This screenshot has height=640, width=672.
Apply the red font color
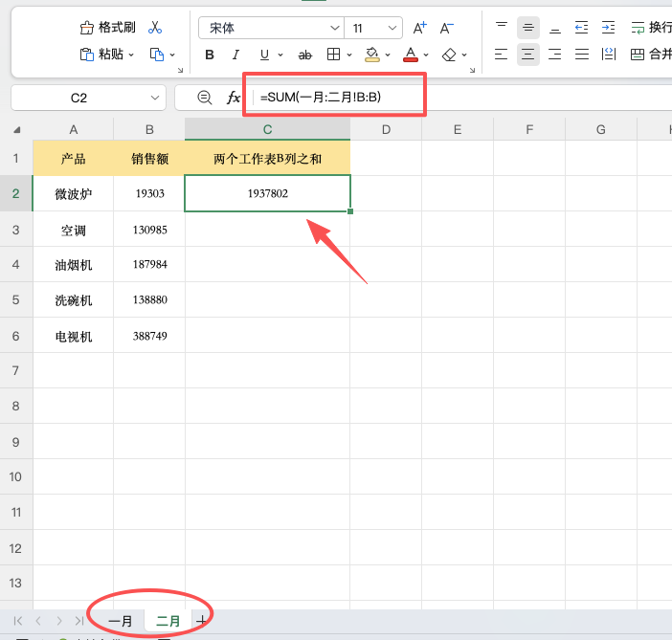411,55
